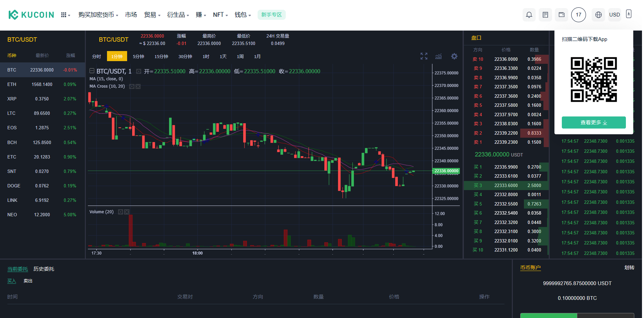Screen dimensions: 644x318
Task: Select the 15分钟 chart interval
Action: (161, 56)
